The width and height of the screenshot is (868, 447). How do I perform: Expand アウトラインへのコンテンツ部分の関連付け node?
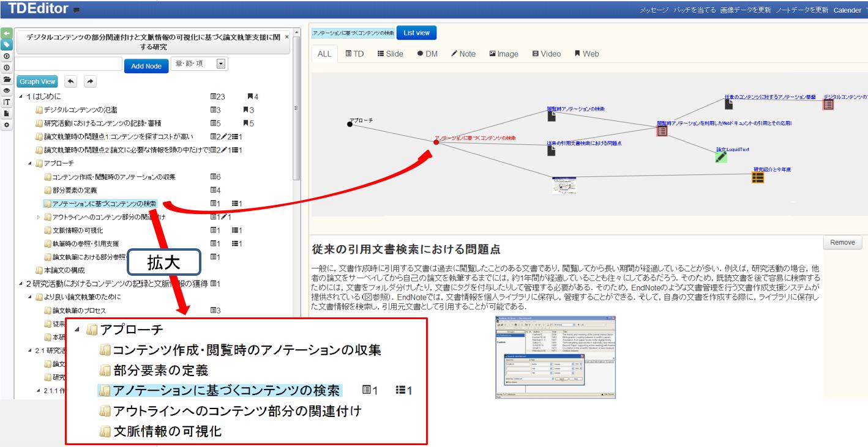(39, 217)
